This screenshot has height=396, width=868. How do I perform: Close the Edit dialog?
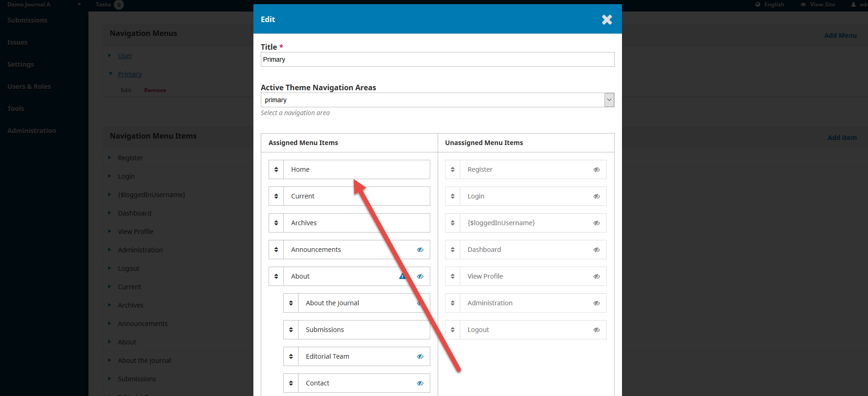coord(607,19)
